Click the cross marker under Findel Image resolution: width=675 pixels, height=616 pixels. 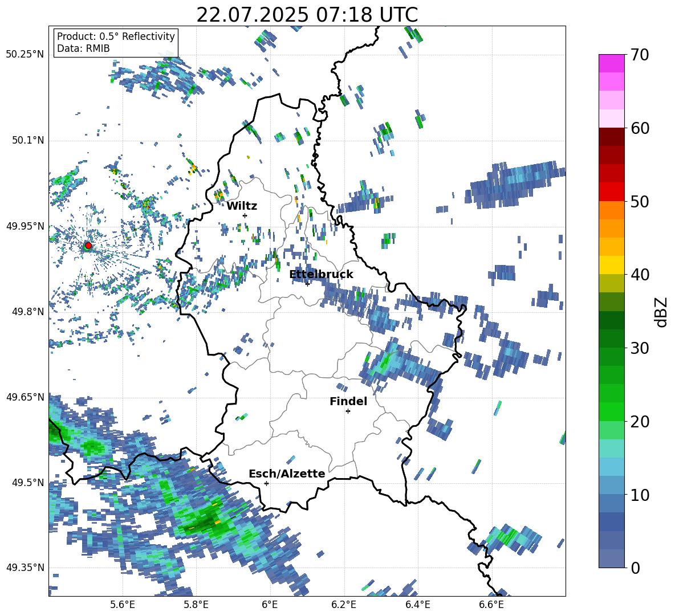348,411
